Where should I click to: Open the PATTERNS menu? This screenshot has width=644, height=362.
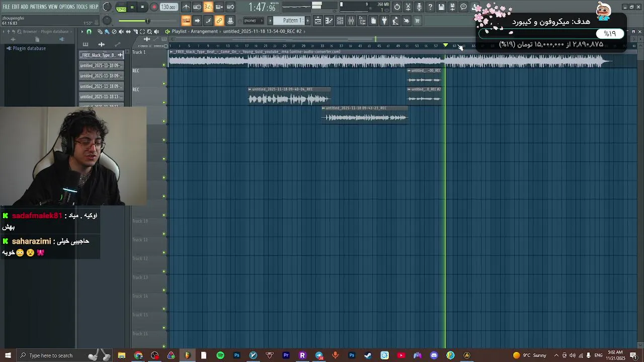[x=38, y=7]
